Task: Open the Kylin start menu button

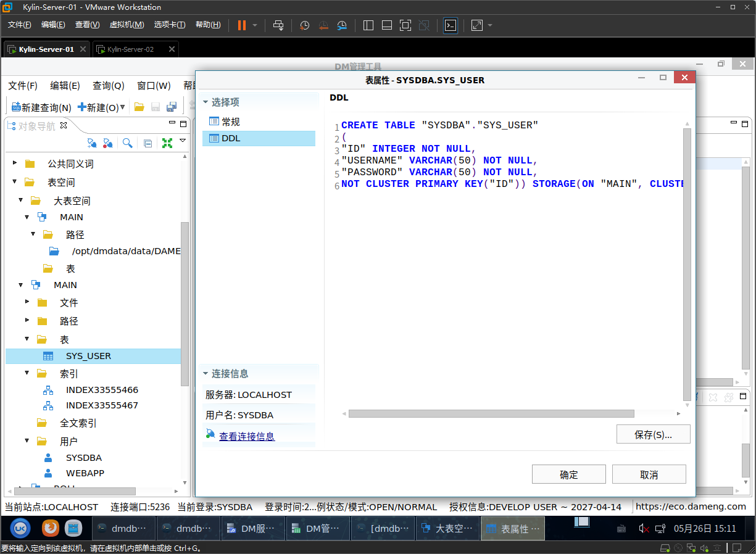Action: coord(20,528)
